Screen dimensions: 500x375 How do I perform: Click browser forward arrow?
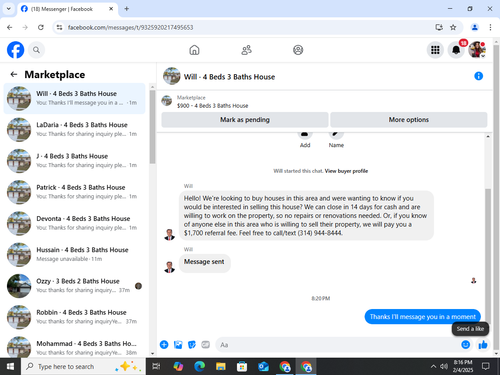pos(25,27)
